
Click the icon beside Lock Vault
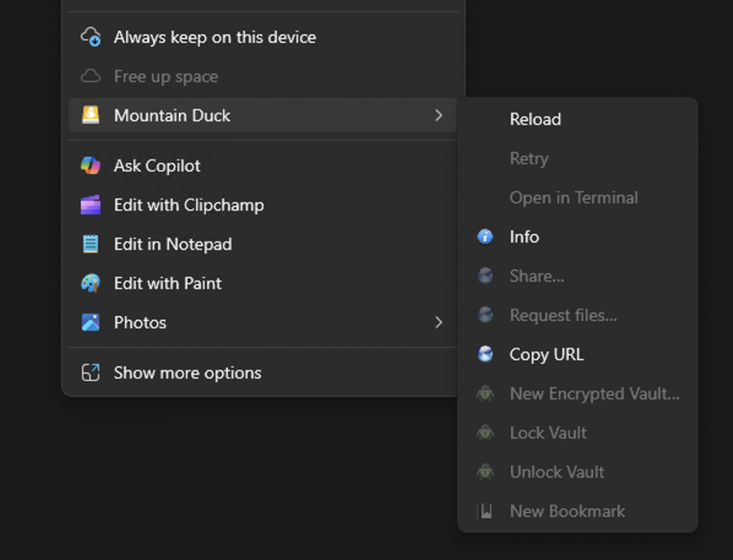[485, 433]
